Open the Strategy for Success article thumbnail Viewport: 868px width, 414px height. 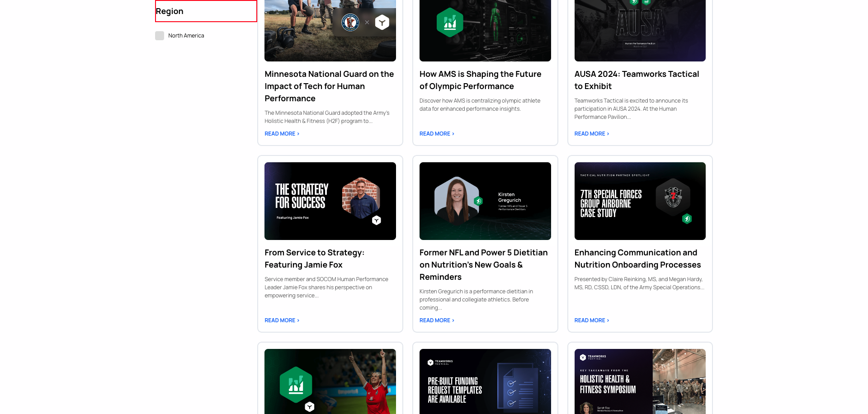coord(330,201)
